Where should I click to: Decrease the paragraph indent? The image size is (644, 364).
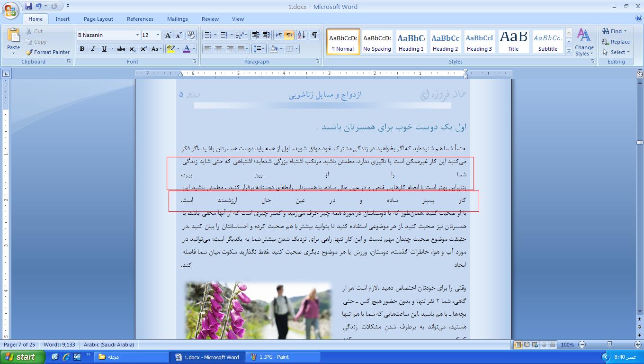[256, 35]
